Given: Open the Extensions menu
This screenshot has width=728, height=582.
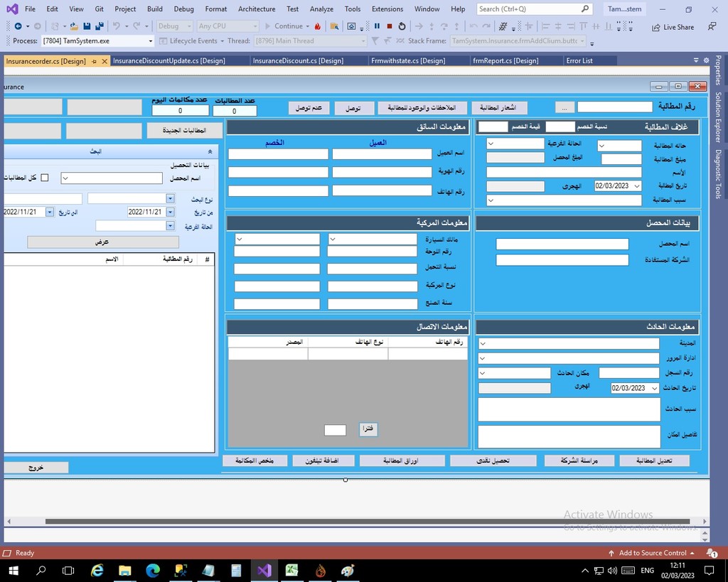Looking at the screenshot, I should coord(387,9).
